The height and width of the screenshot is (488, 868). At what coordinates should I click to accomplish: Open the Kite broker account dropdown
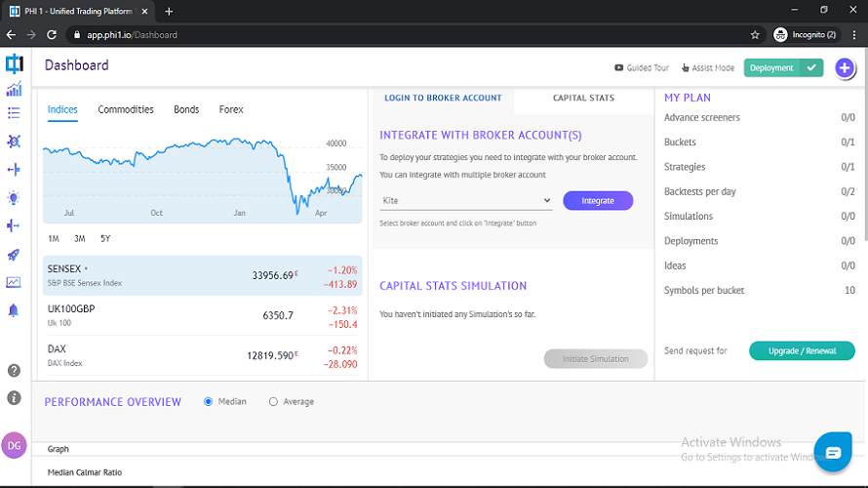[466, 200]
